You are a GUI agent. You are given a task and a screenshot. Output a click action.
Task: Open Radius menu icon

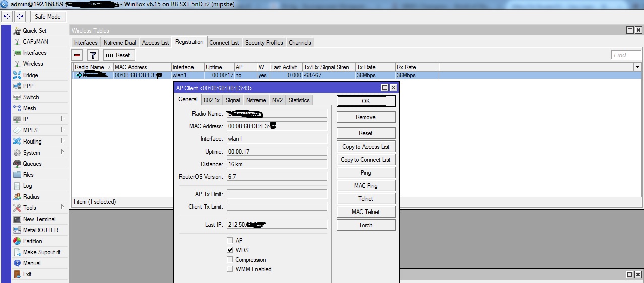point(18,197)
